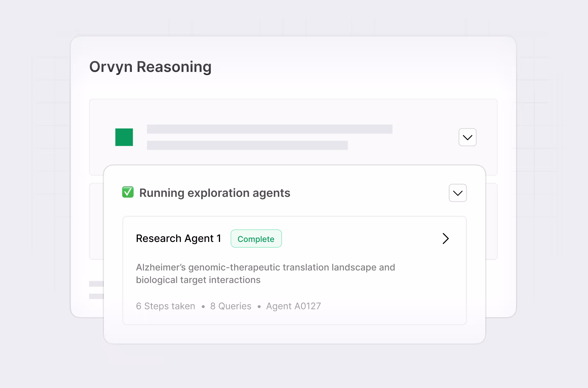Click the bullet separator before Agent A0127
588x388 pixels.
[x=259, y=307]
